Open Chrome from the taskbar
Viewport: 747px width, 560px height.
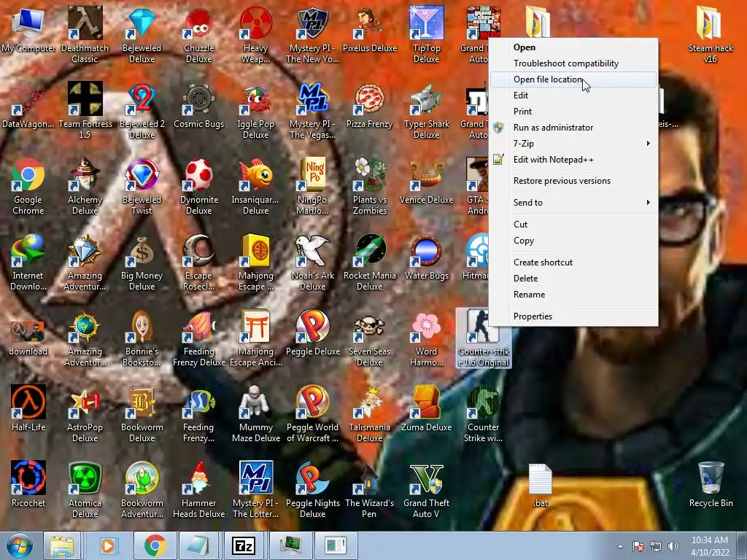pos(155,545)
